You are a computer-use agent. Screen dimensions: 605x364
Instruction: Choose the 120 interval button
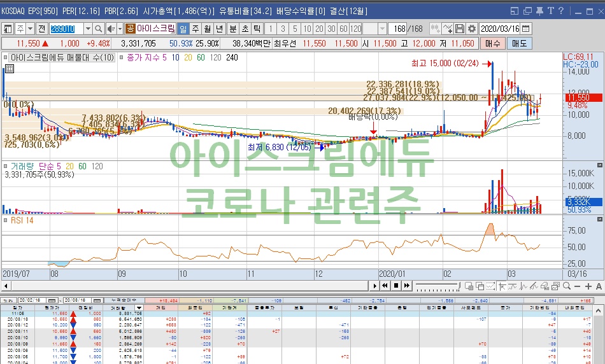pos(355,29)
